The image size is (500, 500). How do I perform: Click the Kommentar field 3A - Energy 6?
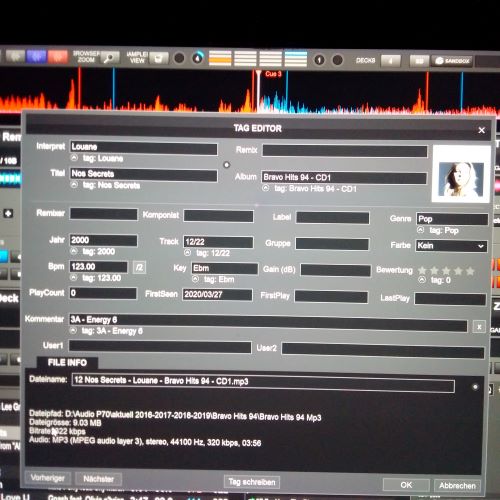click(268, 322)
